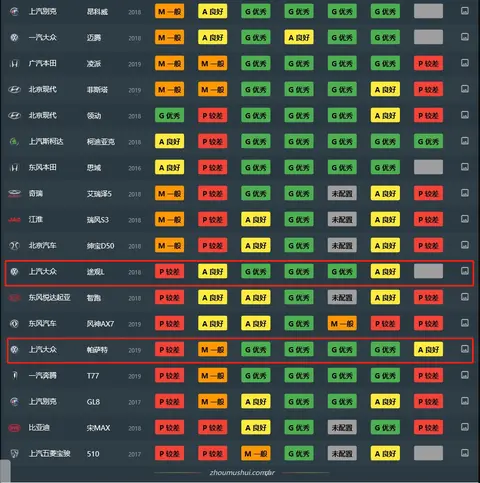Screen dimensions: 480x483
Task: Click the zhoumushui.com watermark at the bottom
Action: (242, 473)
